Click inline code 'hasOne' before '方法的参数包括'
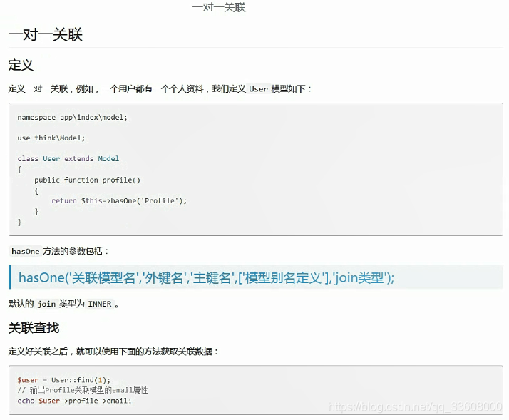This screenshot has width=509, height=420. [26, 251]
